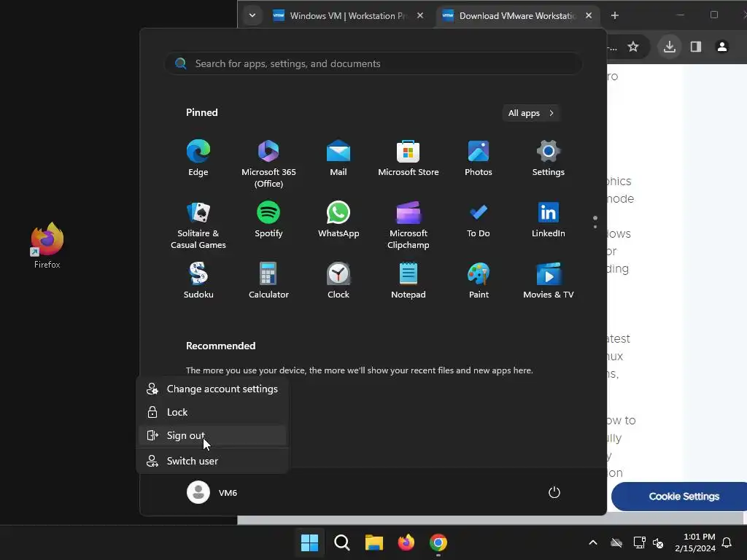Close the Windows VM | Workstation tab
The image size is (747, 560).
tap(420, 16)
